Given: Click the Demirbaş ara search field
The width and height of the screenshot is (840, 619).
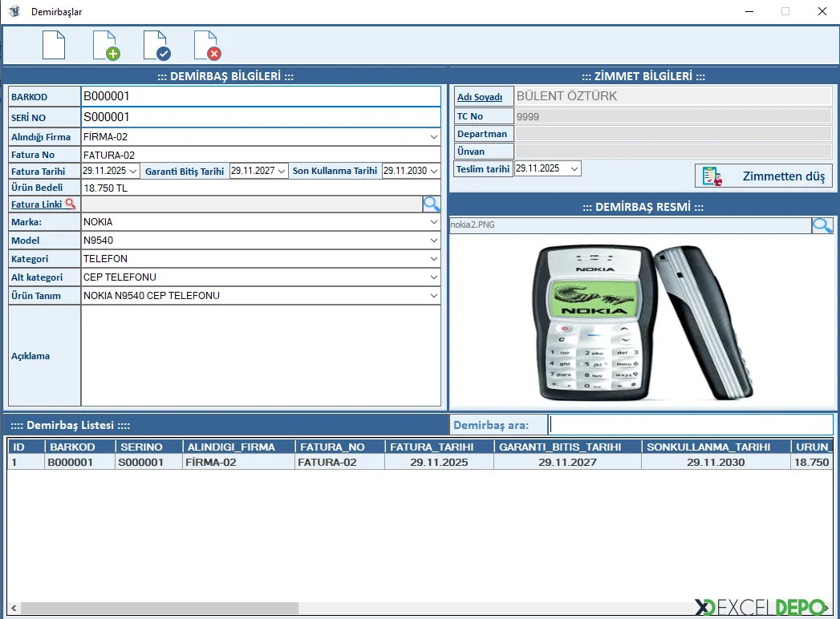Looking at the screenshot, I should tap(690, 424).
